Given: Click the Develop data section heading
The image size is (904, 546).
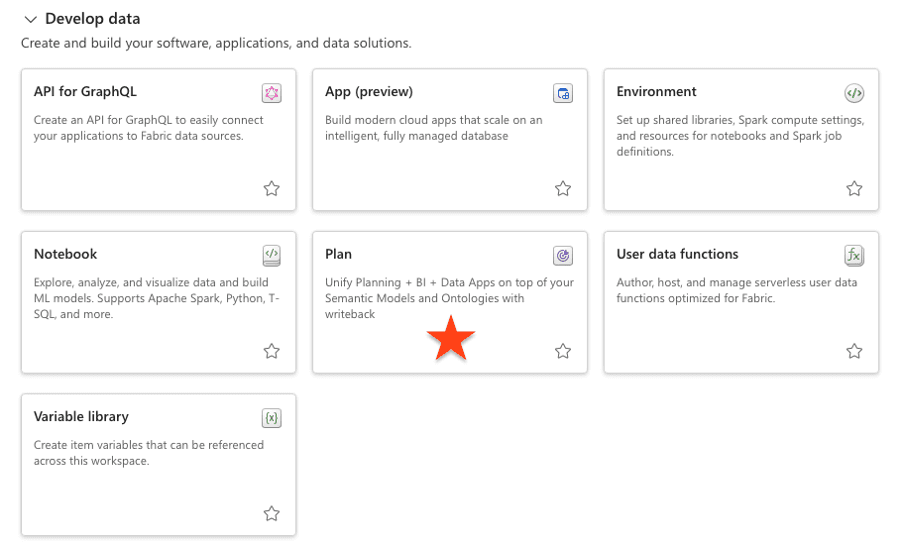Looking at the screenshot, I should coord(92,19).
